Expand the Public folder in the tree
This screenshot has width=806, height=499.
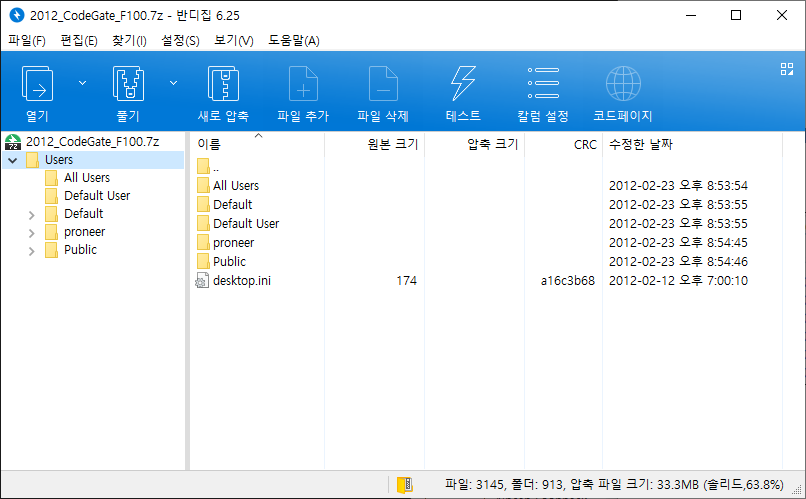[31, 251]
